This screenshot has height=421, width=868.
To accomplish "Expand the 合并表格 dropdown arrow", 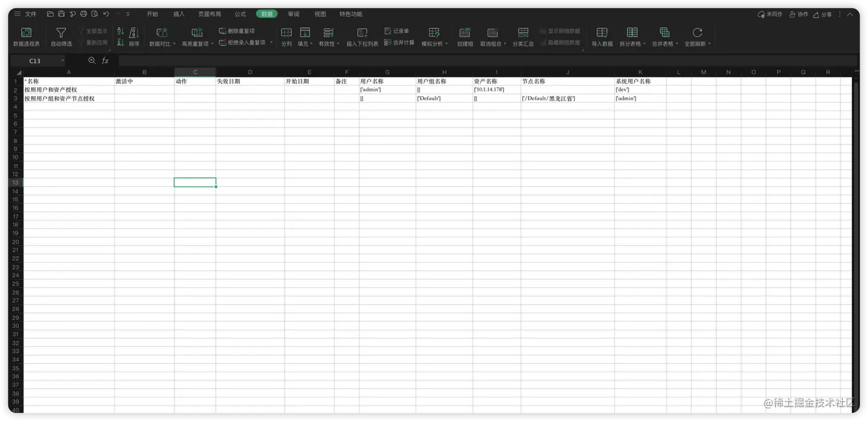I will point(677,44).
